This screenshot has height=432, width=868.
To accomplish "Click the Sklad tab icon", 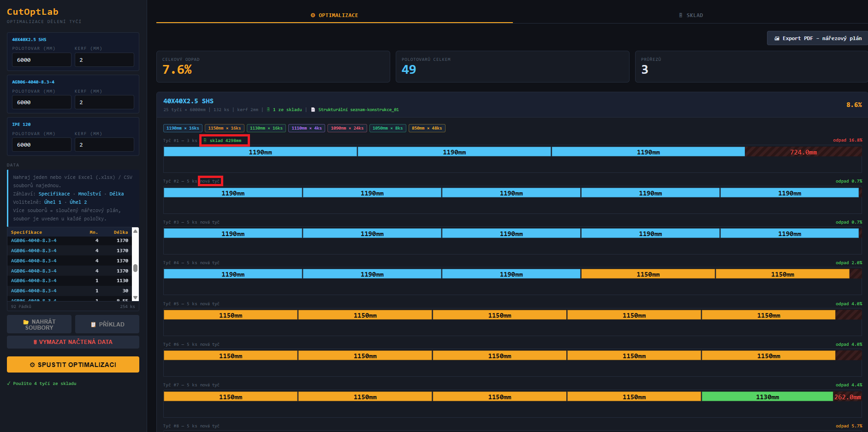I will (680, 15).
